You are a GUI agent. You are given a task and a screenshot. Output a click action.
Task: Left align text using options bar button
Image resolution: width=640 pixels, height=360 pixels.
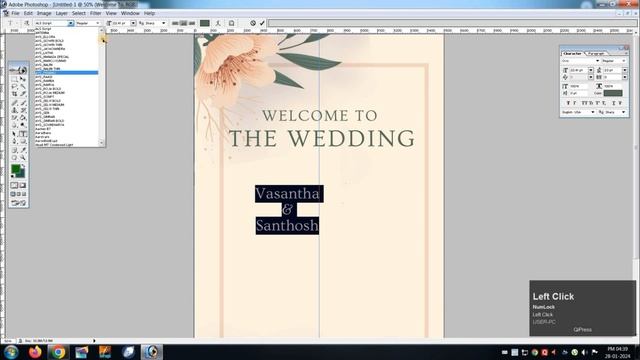(x=175, y=23)
